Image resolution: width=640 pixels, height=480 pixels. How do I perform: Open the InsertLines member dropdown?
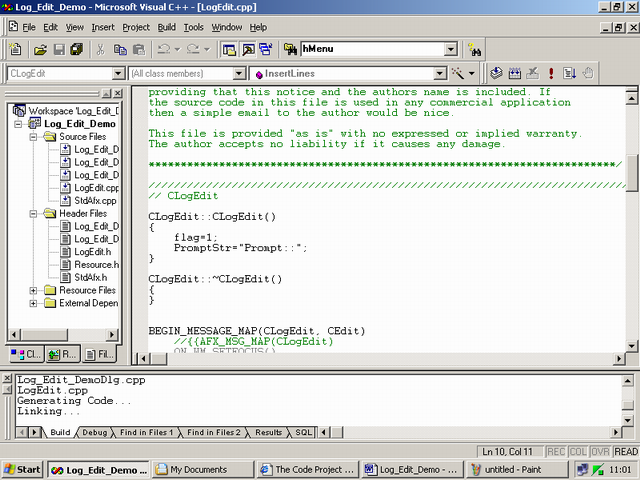pos(439,73)
